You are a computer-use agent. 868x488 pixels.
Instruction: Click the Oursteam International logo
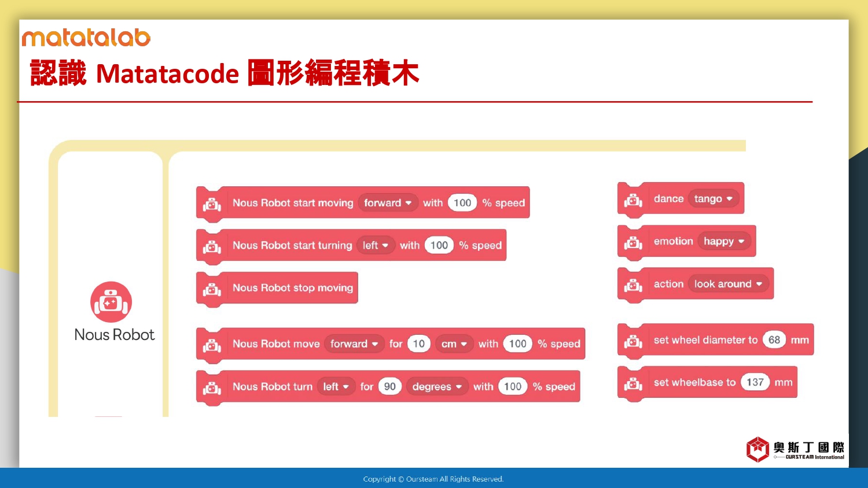[x=795, y=449]
